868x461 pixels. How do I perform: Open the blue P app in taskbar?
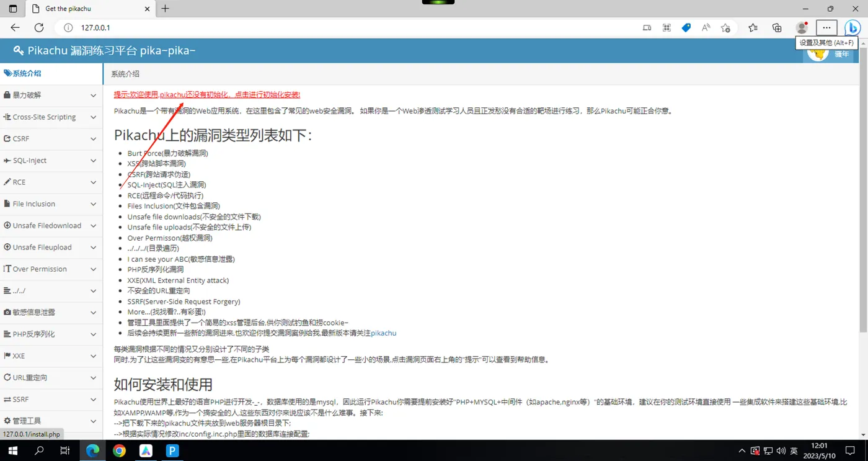click(172, 451)
